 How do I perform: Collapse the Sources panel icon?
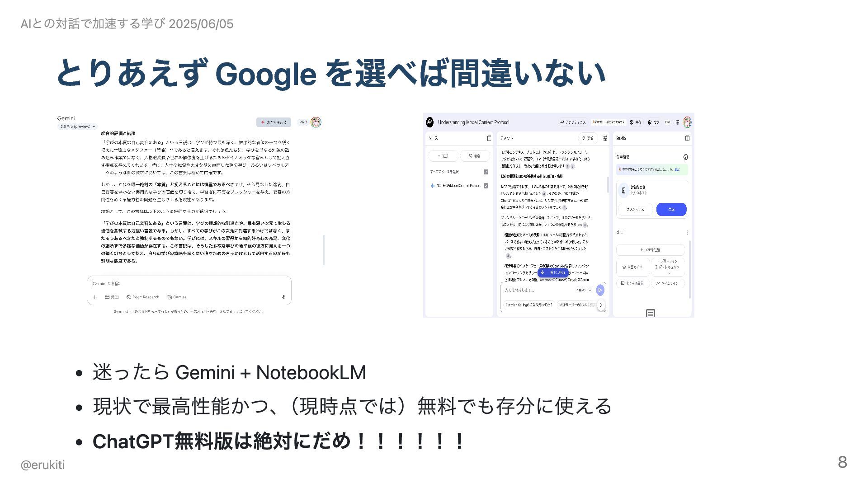pos(489,138)
